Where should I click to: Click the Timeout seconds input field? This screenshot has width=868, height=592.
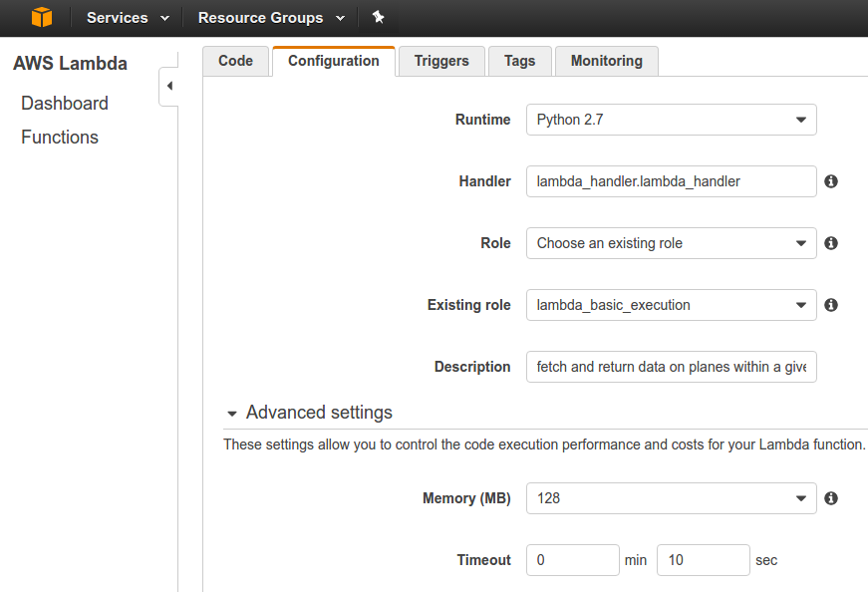[703, 560]
